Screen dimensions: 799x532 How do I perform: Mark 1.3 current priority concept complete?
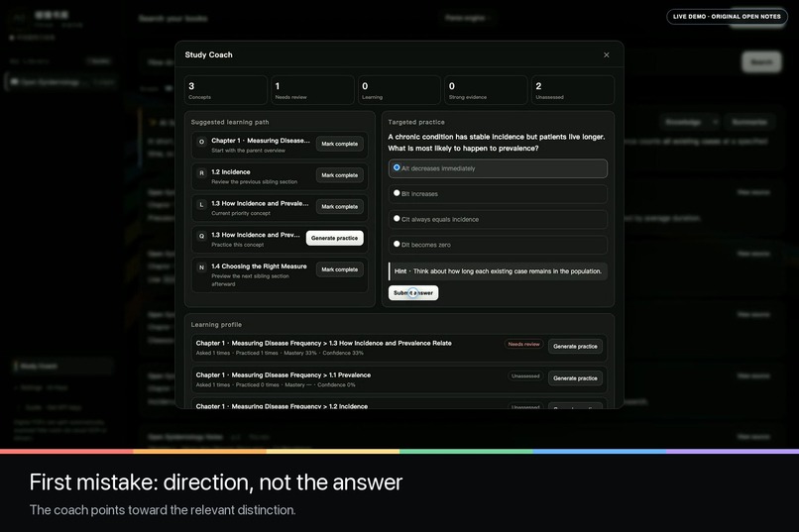coord(339,207)
